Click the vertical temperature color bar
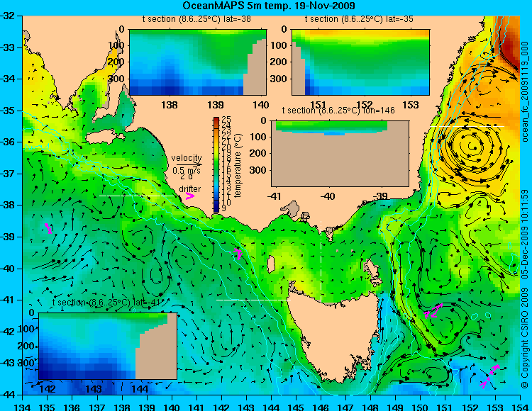The width and height of the screenshot is (532, 411). [x=216, y=164]
